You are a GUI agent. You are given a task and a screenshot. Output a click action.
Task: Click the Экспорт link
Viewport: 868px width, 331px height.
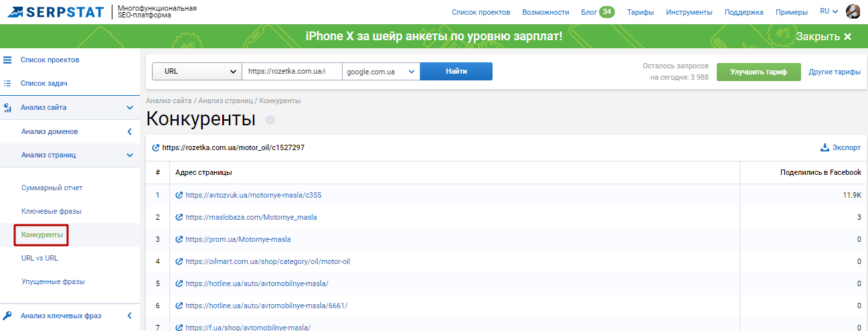(847, 147)
